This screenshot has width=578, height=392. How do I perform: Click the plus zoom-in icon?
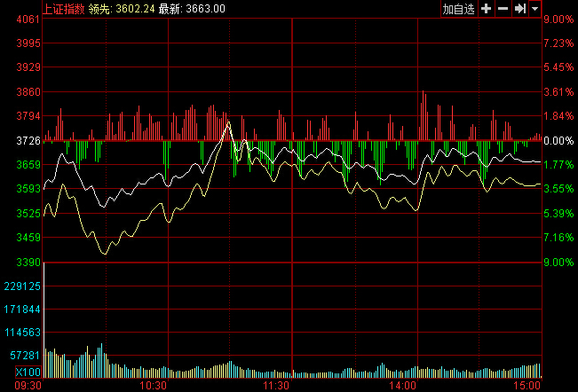tap(487, 8)
